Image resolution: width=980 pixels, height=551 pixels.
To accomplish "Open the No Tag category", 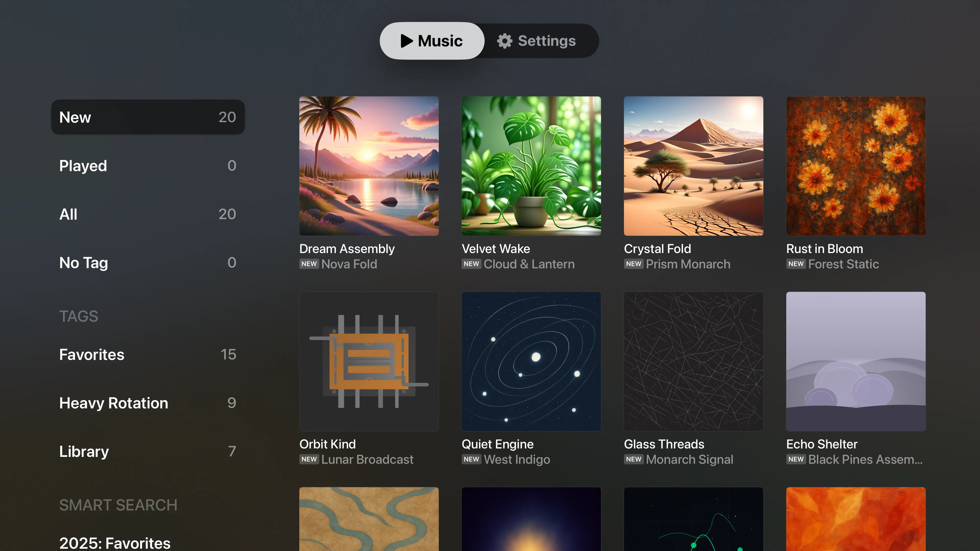I will tap(148, 262).
